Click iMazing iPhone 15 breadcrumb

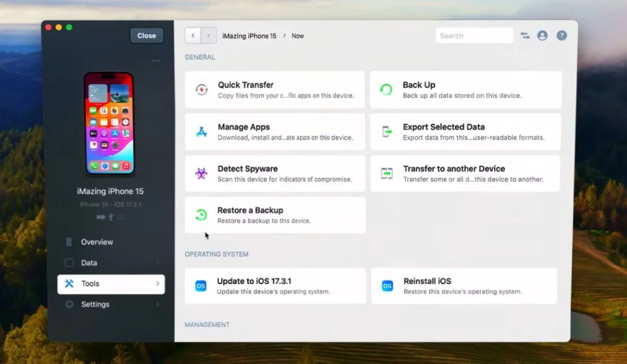point(249,36)
